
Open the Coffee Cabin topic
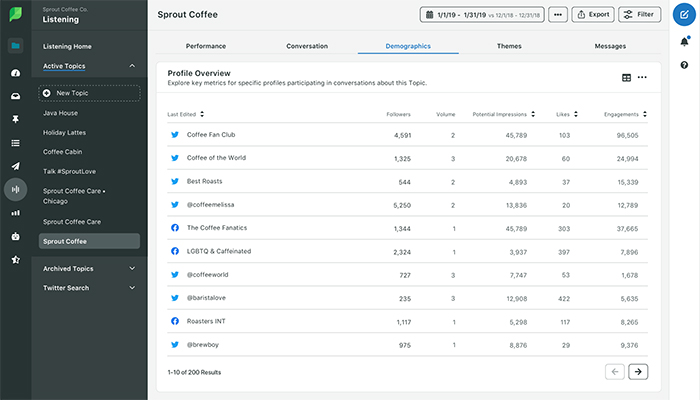[62, 152]
